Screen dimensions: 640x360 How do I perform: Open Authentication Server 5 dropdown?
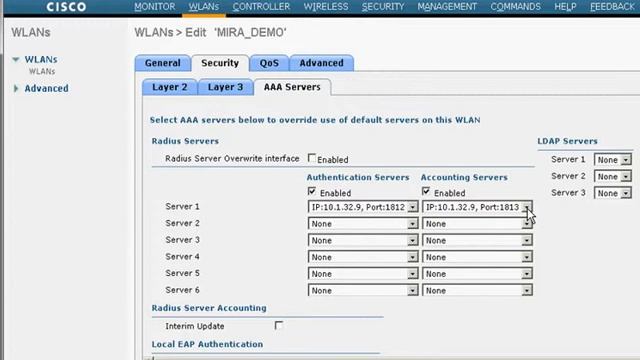pyautogui.click(x=363, y=274)
